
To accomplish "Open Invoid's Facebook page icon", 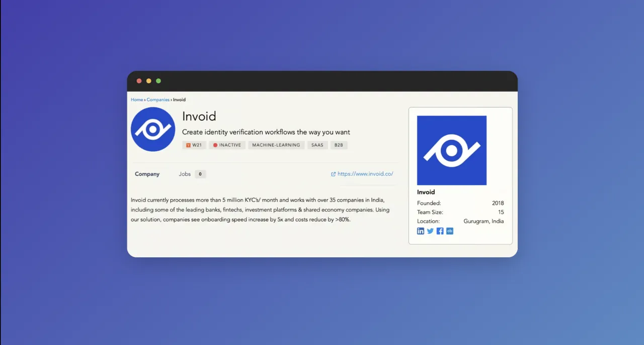I will click(440, 231).
